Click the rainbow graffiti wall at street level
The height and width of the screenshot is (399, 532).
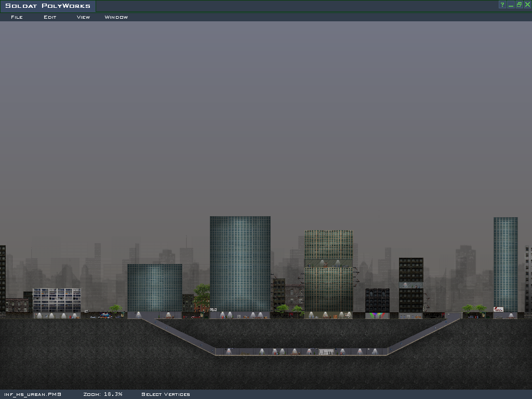378,315
